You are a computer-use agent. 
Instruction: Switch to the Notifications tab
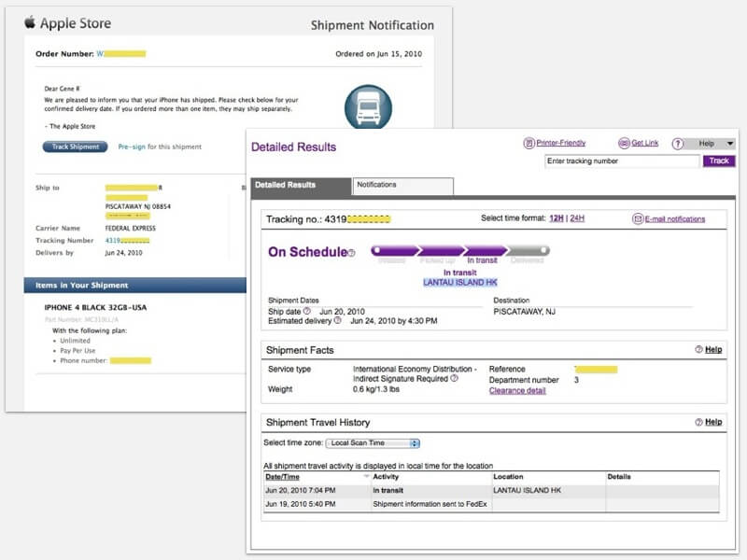click(x=402, y=186)
